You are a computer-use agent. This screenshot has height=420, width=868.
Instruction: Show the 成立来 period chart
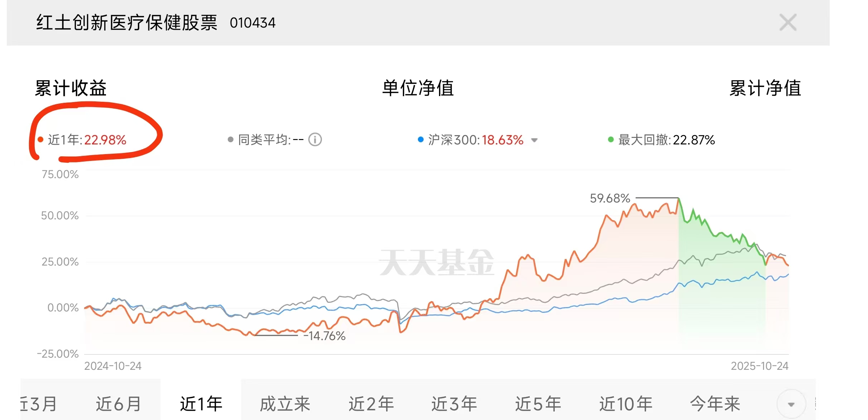pyautogui.click(x=285, y=404)
